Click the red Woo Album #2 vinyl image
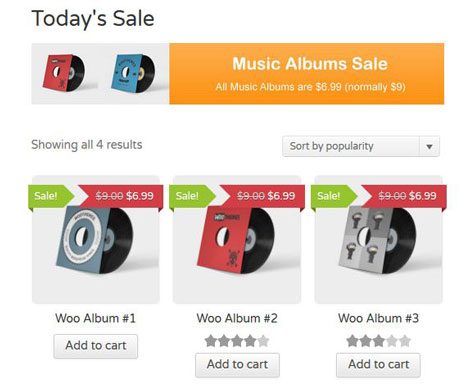This screenshot has height=386, width=470. [x=236, y=239]
